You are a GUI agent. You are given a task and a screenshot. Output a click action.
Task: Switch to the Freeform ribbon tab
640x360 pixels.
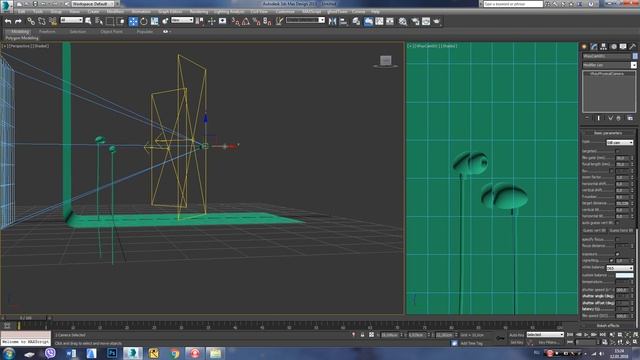click(x=47, y=31)
